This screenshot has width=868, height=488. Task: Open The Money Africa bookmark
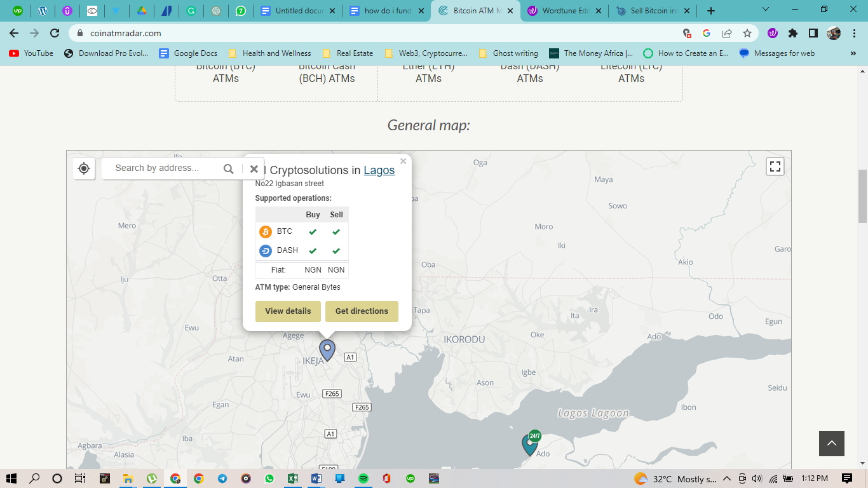[591, 53]
